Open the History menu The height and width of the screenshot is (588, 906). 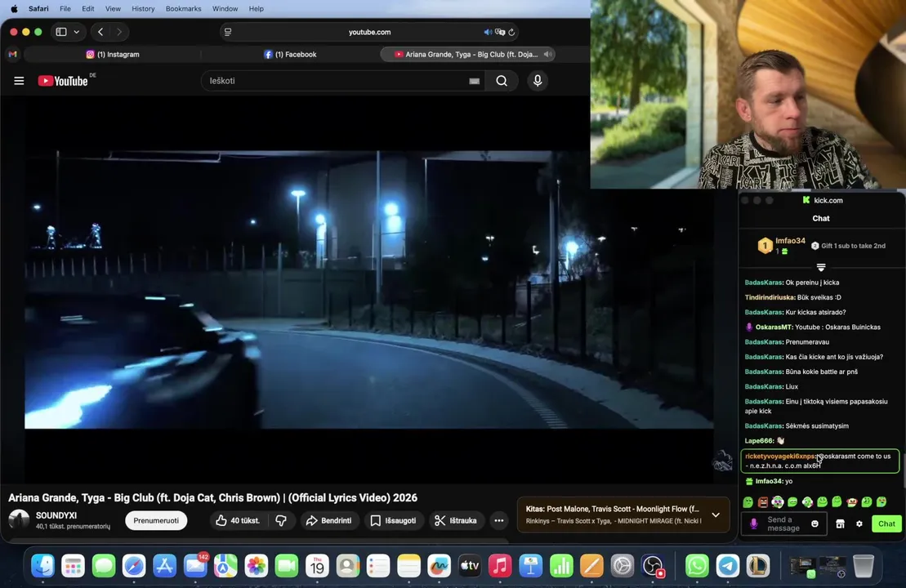click(x=143, y=9)
